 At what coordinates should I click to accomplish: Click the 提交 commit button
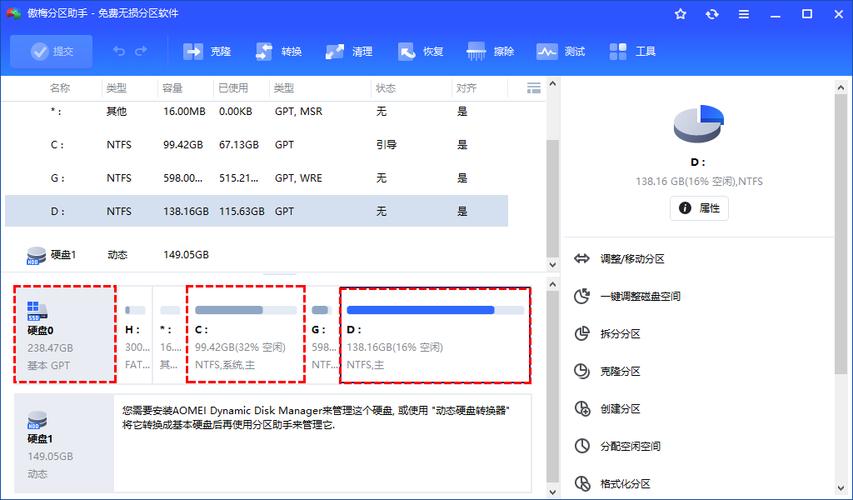click(x=51, y=51)
